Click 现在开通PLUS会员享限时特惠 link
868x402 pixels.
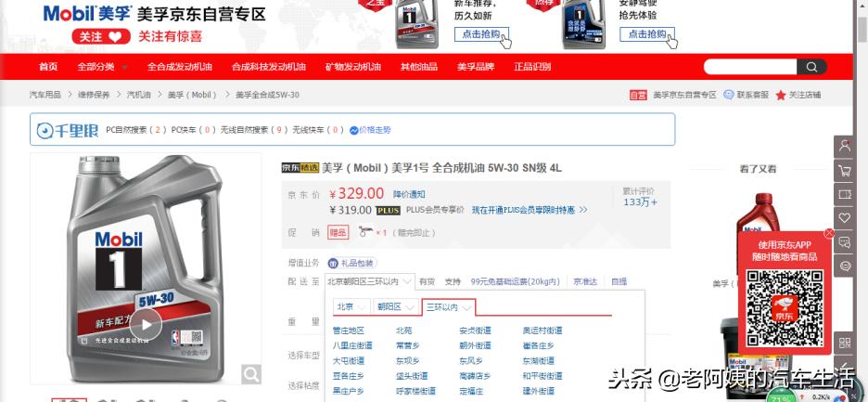[x=530, y=211]
